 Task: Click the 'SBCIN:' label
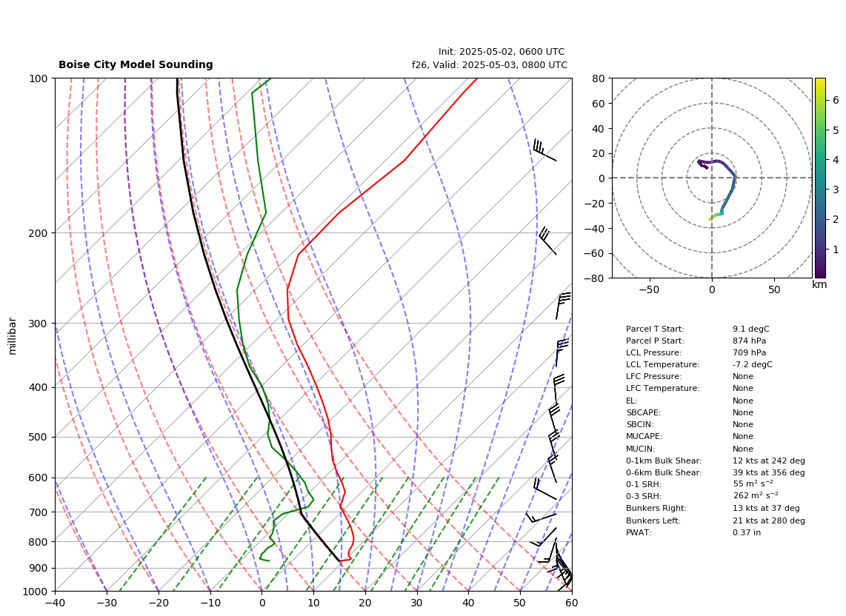click(640, 424)
